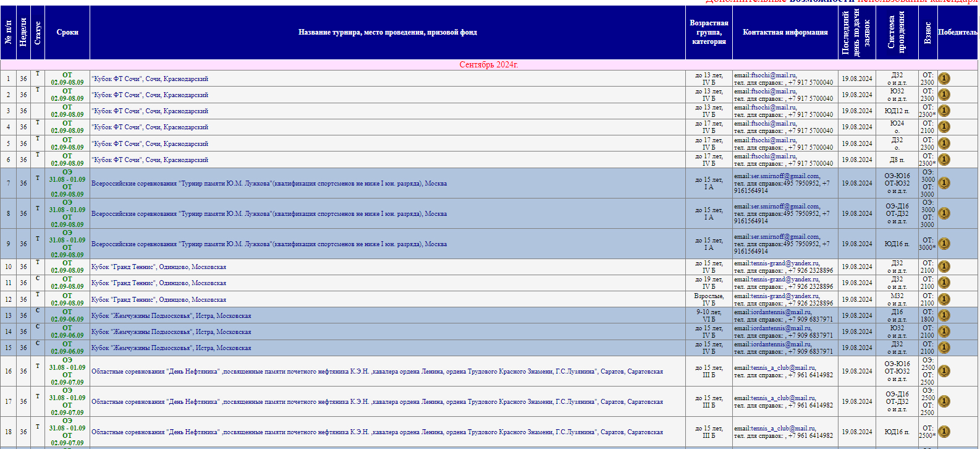
Task: Click the "Сроки" column header
Action: [x=67, y=32]
